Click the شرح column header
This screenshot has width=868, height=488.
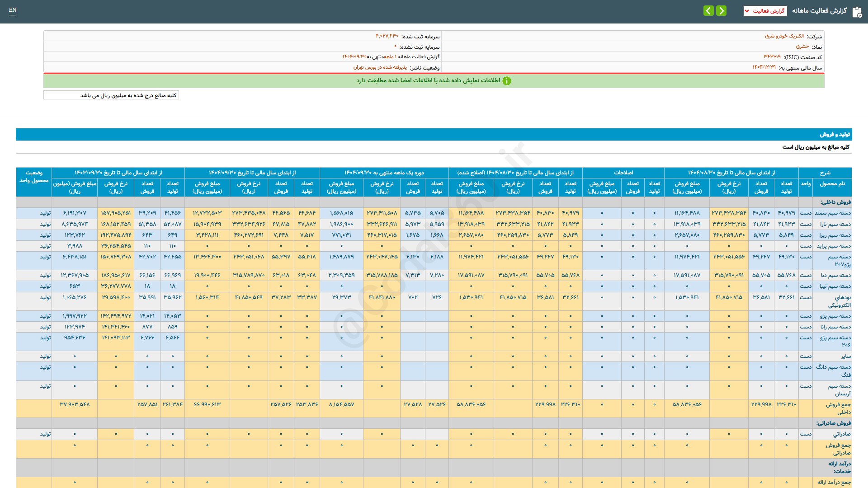tap(825, 173)
